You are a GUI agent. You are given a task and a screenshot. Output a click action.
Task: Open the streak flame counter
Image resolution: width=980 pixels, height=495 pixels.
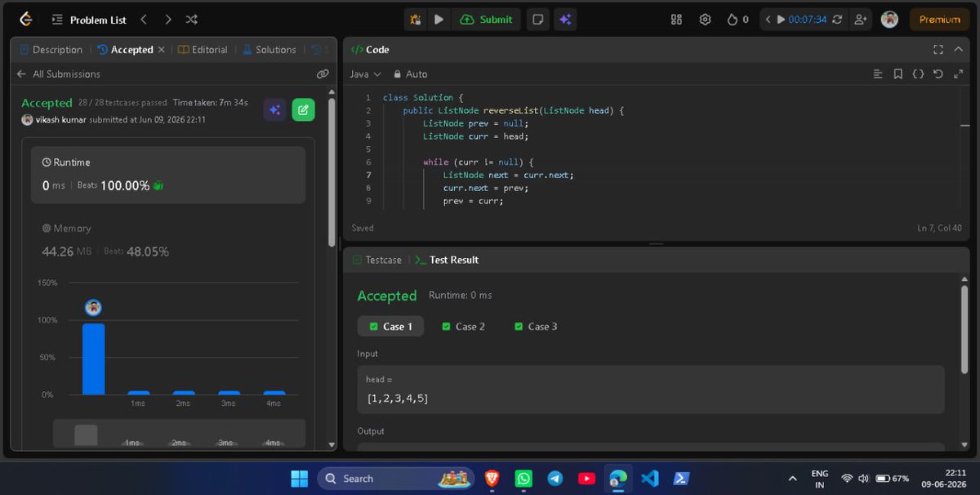pyautogui.click(x=737, y=20)
